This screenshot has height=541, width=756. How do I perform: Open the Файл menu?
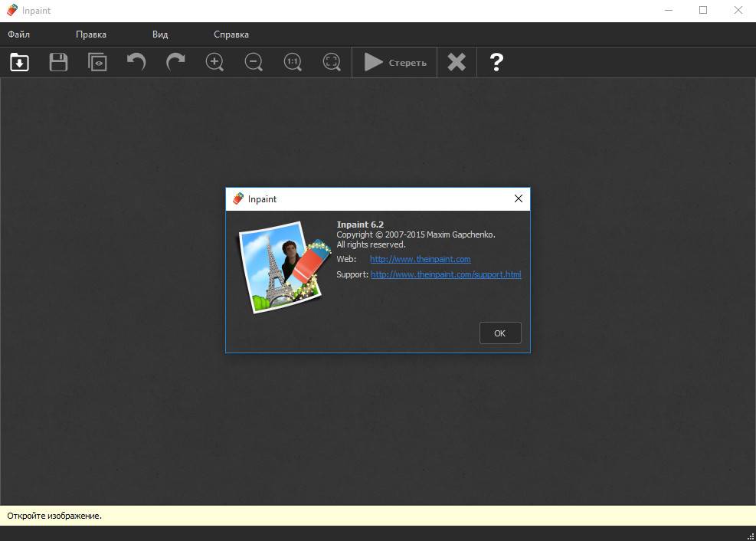point(19,34)
